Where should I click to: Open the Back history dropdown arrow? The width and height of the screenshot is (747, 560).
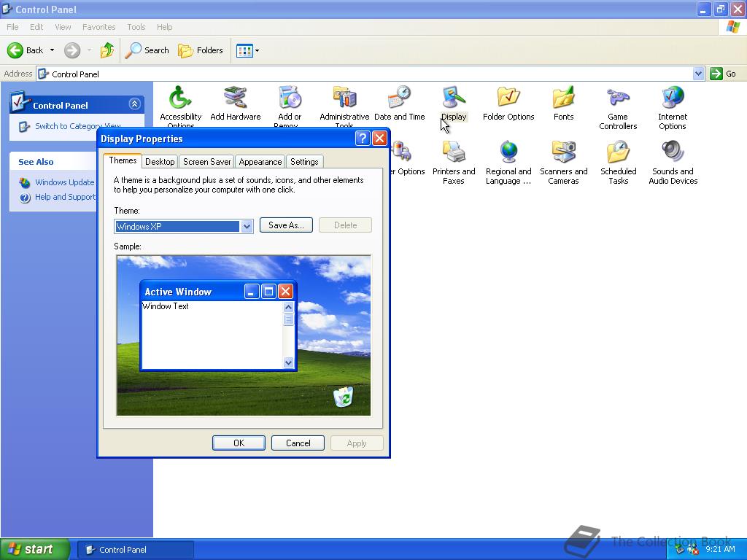coord(52,50)
